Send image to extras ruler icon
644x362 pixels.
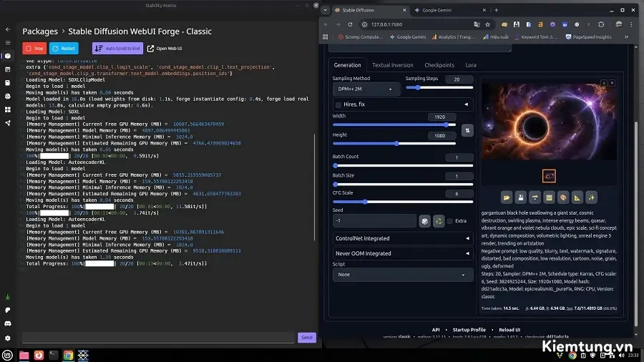pyautogui.click(x=577, y=198)
